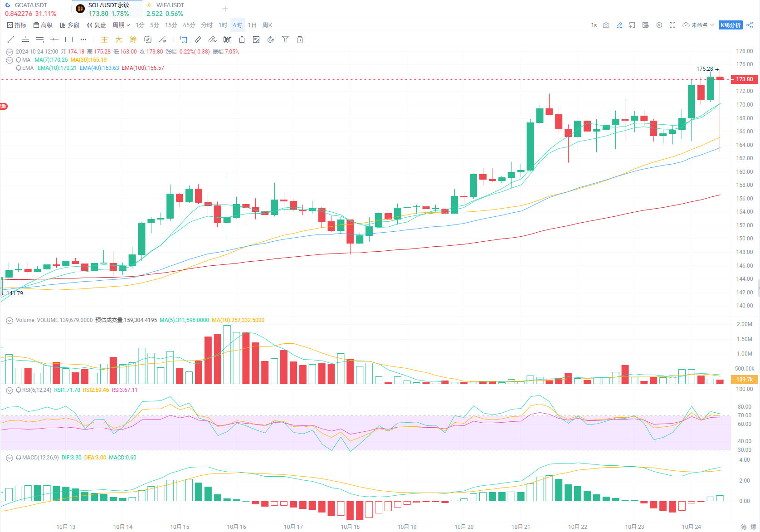
Task: Open the WIF/USDT tab
Action: tap(165, 9)
